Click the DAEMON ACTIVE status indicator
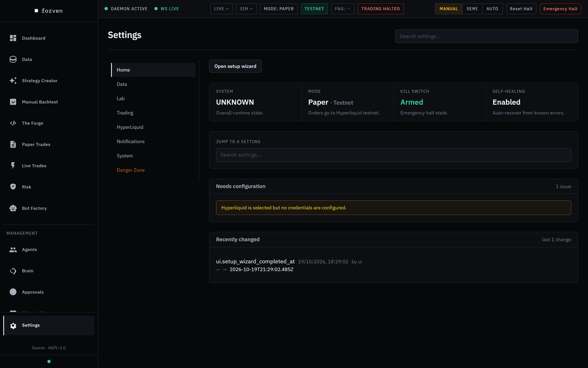 126,9
